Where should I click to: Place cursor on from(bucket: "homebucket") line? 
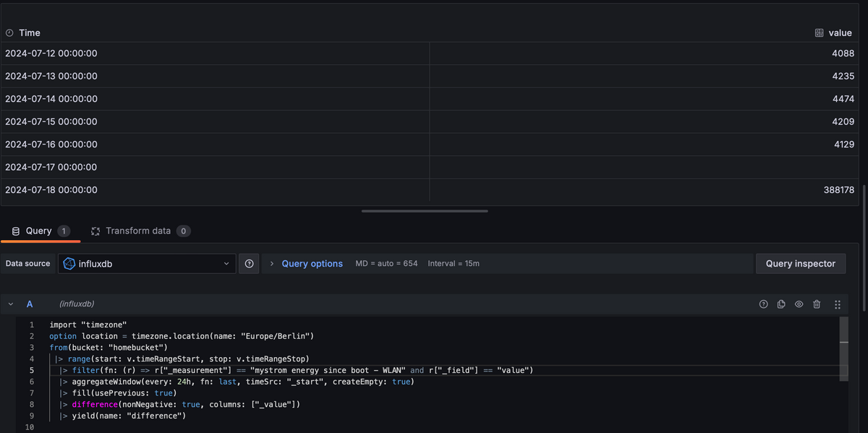point(109,348)
